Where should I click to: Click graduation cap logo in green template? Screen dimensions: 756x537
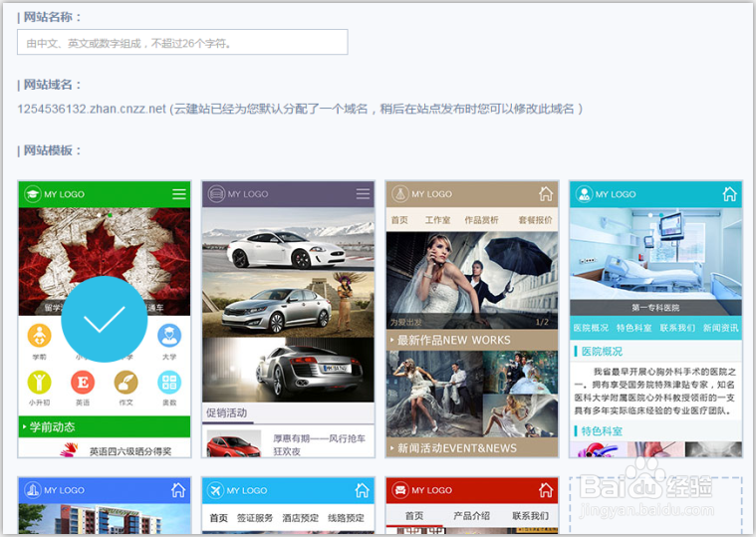[32, 194]
